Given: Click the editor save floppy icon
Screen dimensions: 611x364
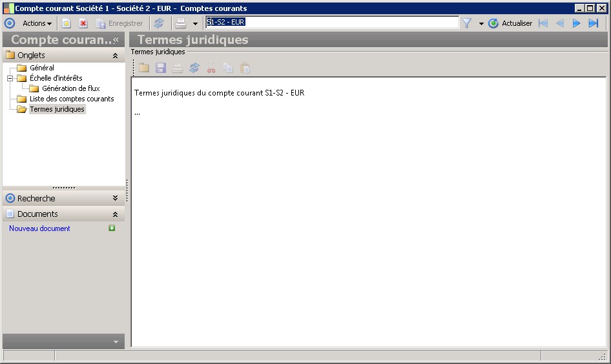Looking at the screenshot, I should click(161, 68).
